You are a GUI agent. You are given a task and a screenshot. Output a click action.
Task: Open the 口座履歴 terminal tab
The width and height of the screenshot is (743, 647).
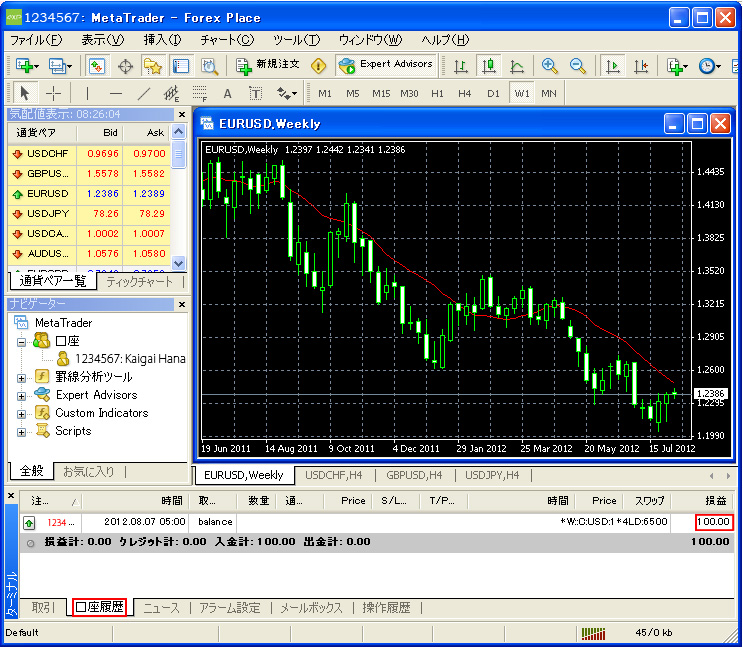coord(100,607)
